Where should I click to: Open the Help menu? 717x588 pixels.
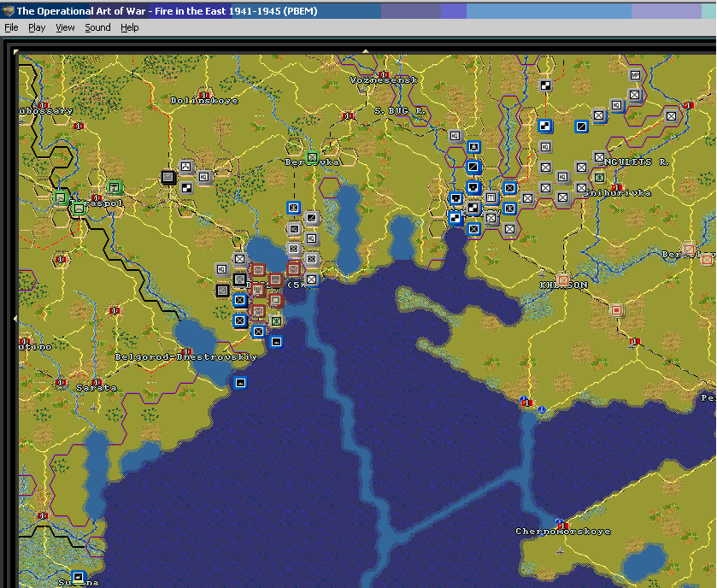[129, 27]
